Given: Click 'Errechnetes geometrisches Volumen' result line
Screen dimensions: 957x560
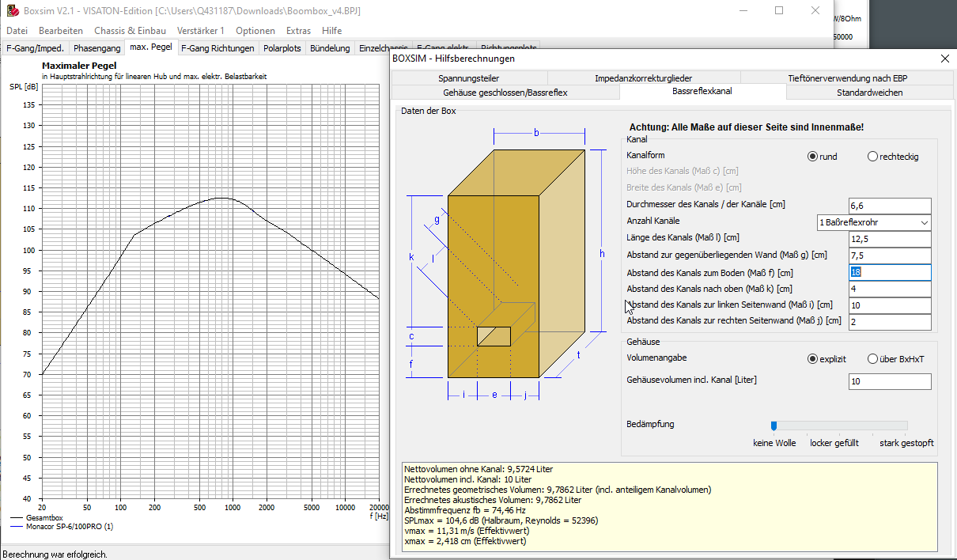Looking at the screenshot, I should pos(557,490).
